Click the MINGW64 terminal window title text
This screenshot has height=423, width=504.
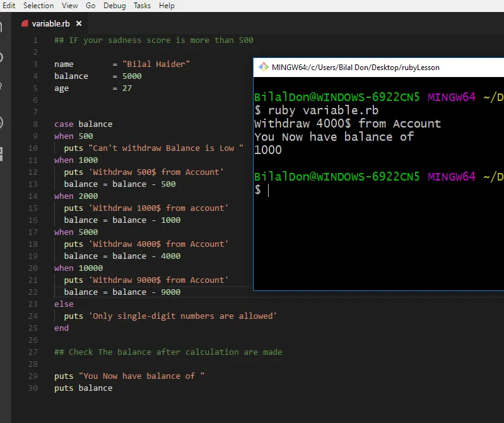[356, 68]
